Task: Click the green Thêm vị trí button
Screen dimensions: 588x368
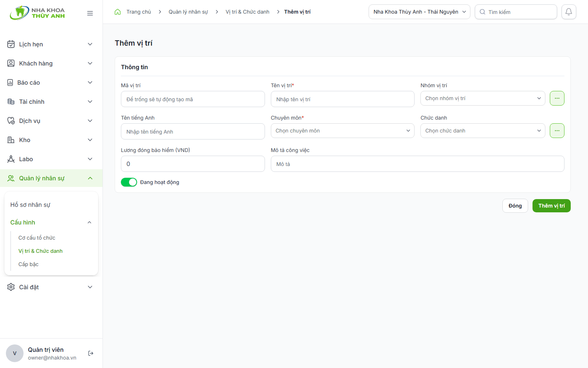Action: coord(551,206)
